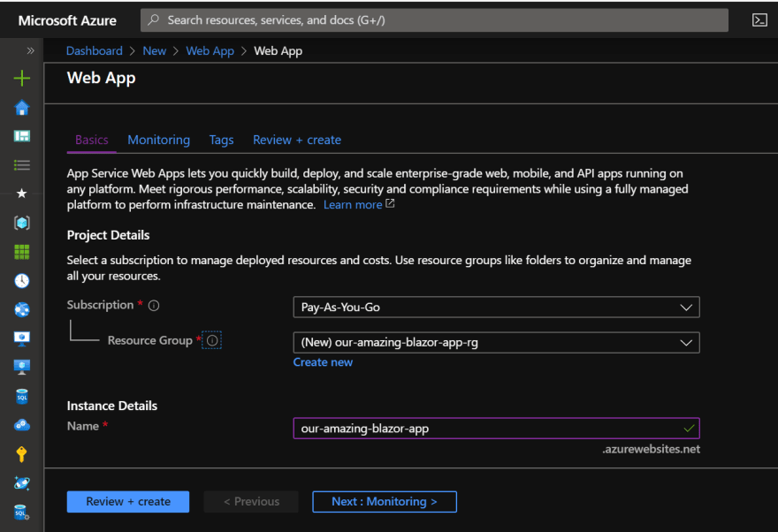Click the Project Details heading
Image resolution: width=778 pixels, height=532 pixels.
(108, 235)
